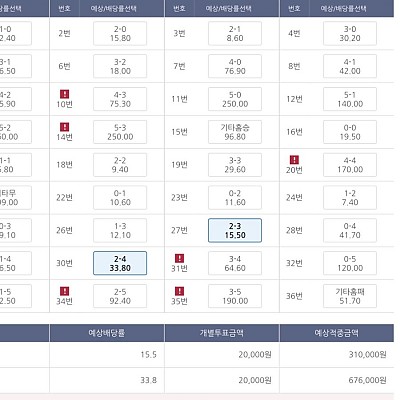
Task: Click the 예상배당률 column header
Action: [x=107, y=333]
